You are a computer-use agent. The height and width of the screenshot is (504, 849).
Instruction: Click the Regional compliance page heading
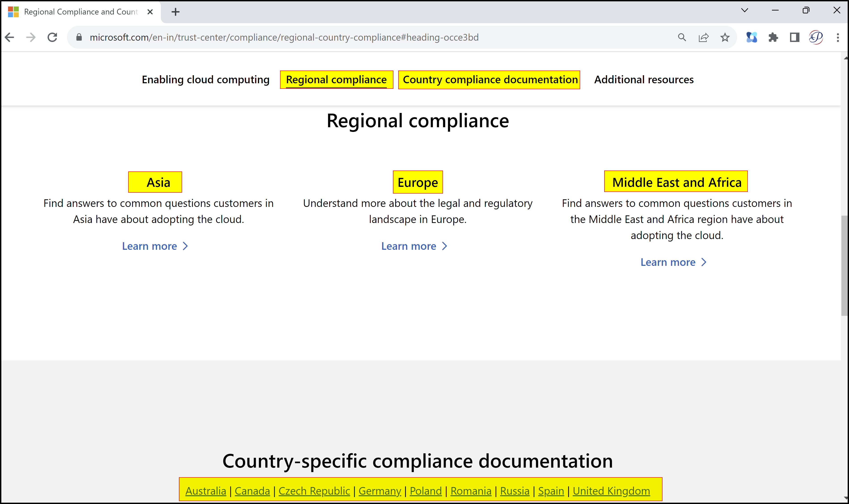418,121
